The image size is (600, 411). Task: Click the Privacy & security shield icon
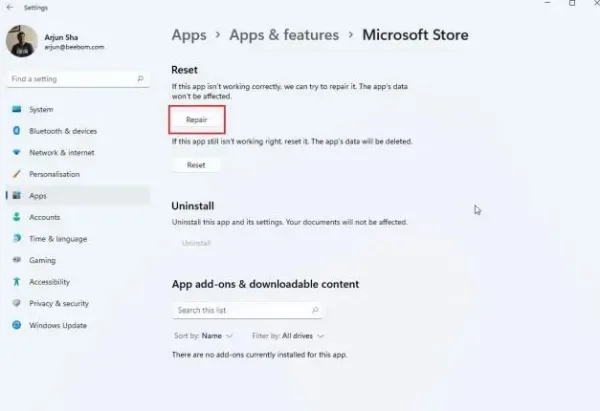pos(16,303)
